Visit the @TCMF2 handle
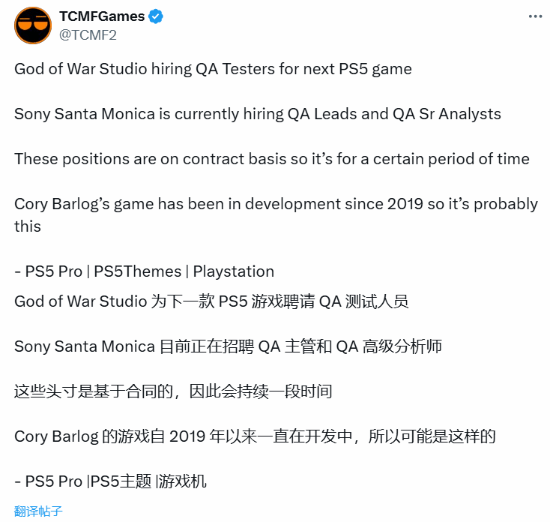The height and width of the screenshot is (522, 550). click(88, 35)
